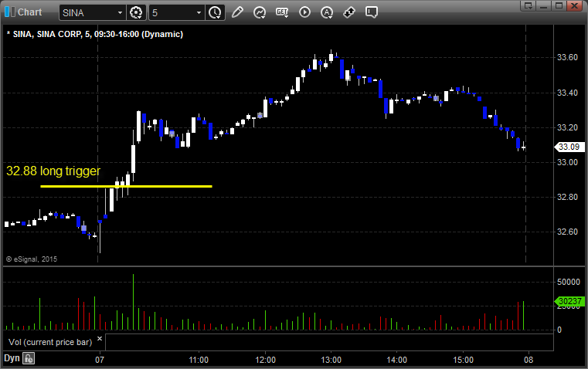Image resolution: width=588 pixels, height=369 pixels.
Task: Click the 50000 volume axis label
Action: [x=569, y=282]
